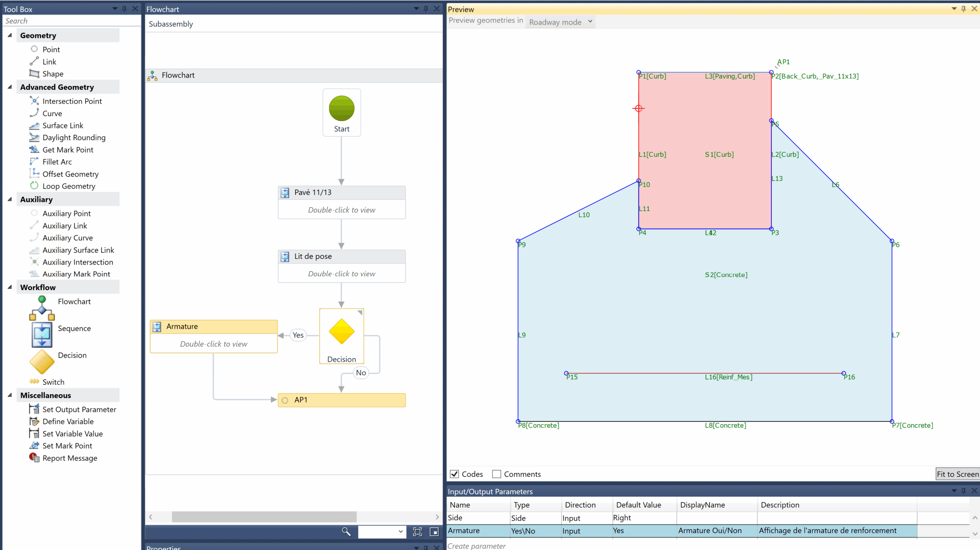This screenshot has width=980, height=550.
Task: Click Create parameter link
Action: (x=477, y=546)
